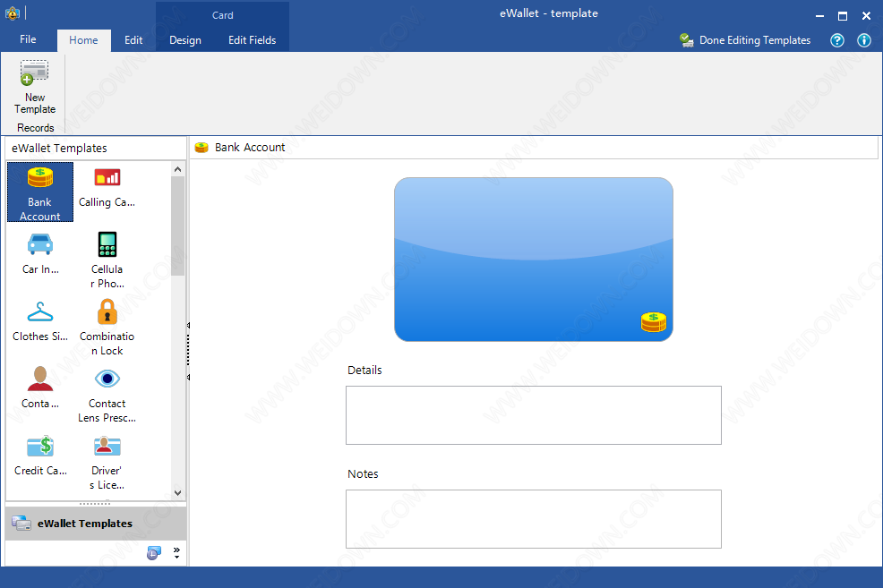883x588 pixels.
Task: Click the lower splitter collapse arrow
Action: click(x=188, y=377)
